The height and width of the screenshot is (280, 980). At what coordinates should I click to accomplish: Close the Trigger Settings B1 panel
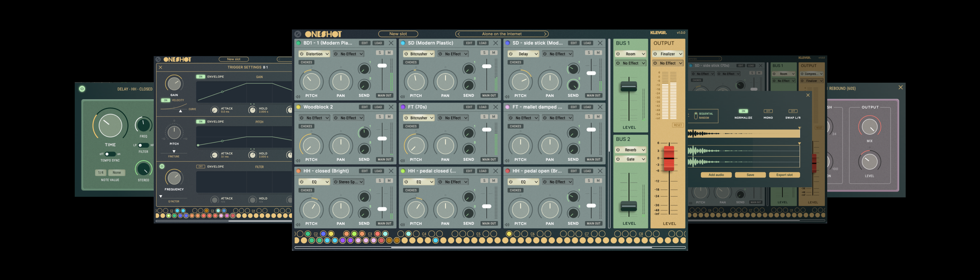(161, 67)
